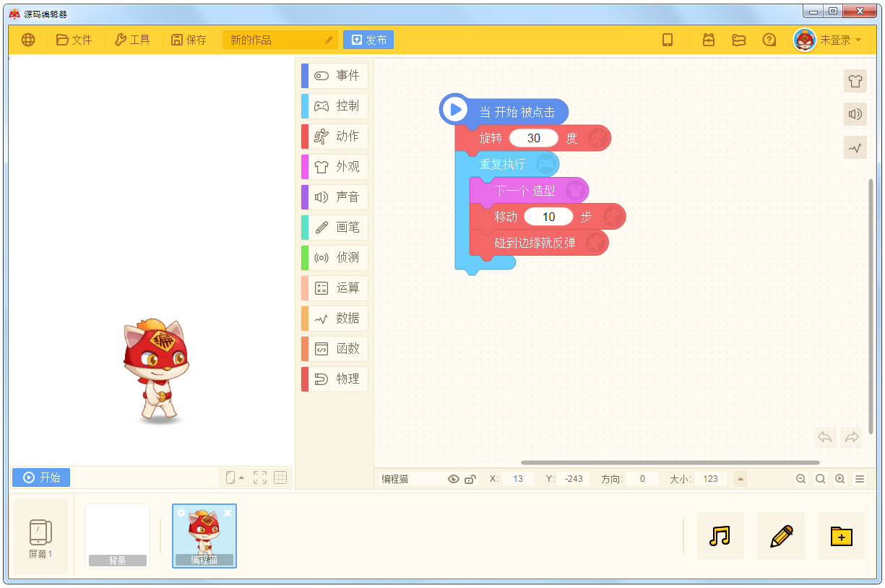The width and height of the screenshot is (885, 588).
Task: Click the backpack icon in top bar
Action: point(709,40)
